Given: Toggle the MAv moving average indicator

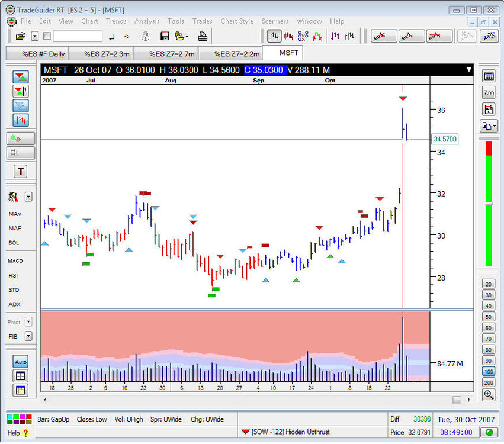Looking at the screenshot, I should [x=15, y=214].
